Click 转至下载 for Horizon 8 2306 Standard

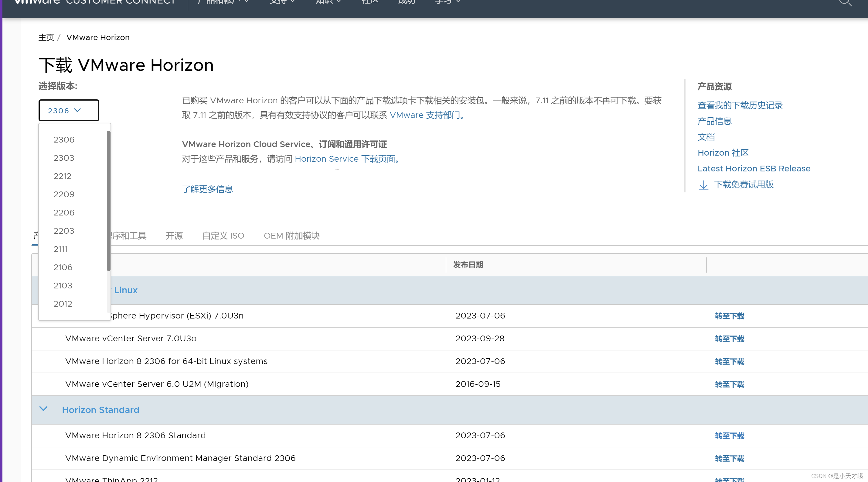[729, 436]
